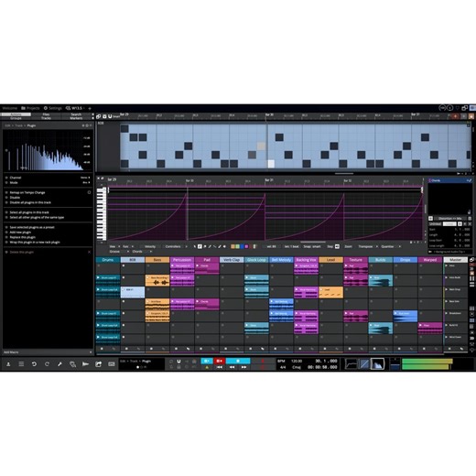Click the orange color swatch in MIDI toolbar
Screen dimensions: 476x476
tap(233, 246)
